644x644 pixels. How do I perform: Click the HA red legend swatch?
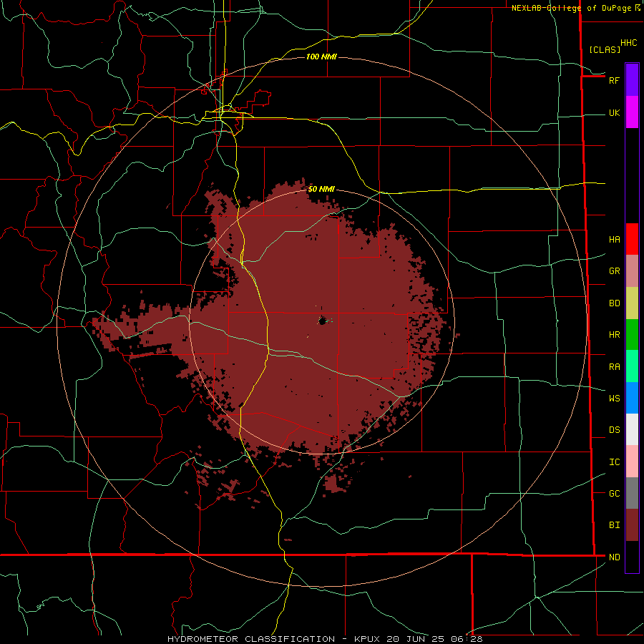632,239
